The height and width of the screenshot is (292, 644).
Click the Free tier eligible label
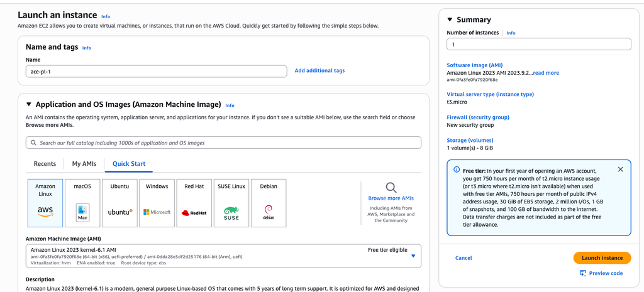click(x=387, y=250)
